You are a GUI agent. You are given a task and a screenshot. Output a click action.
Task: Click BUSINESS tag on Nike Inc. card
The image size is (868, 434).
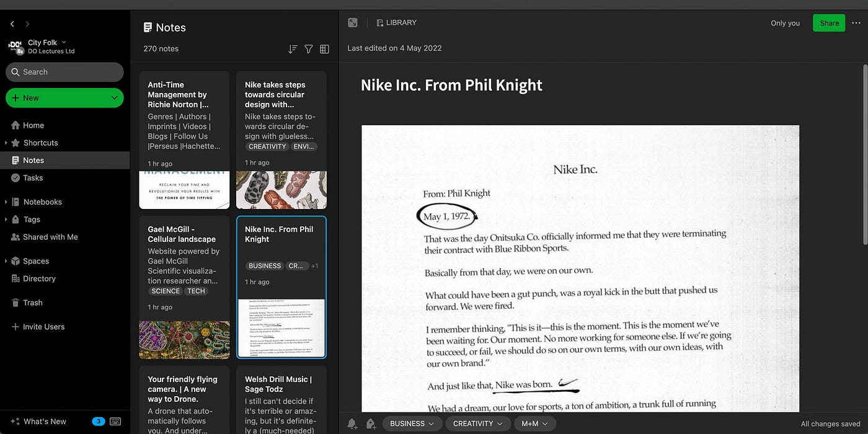pos(265,266)
